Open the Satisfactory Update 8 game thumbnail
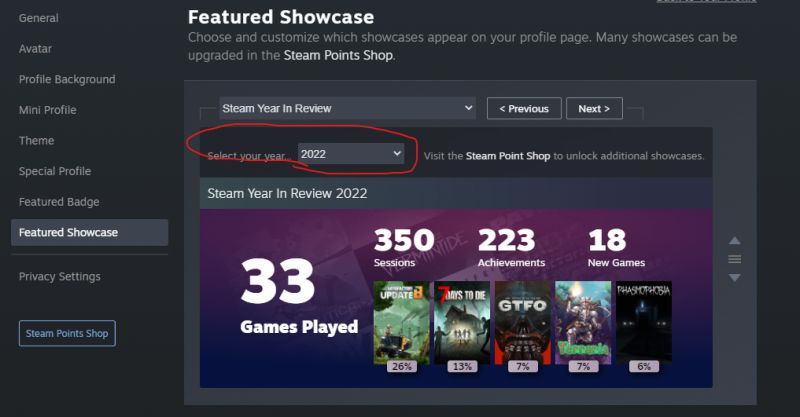The height and width of the screenshot is (417, 800). 402,323
